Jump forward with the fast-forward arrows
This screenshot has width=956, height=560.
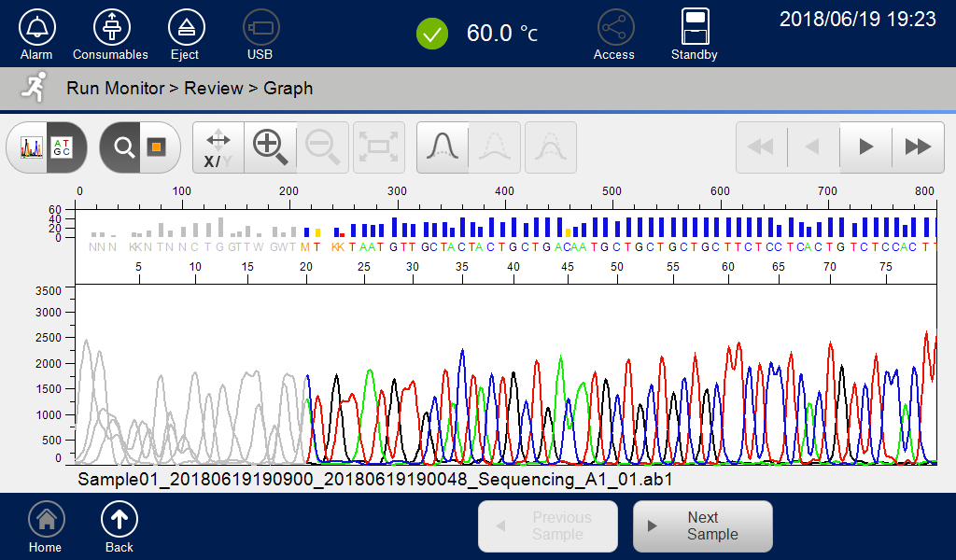(919, 147)
